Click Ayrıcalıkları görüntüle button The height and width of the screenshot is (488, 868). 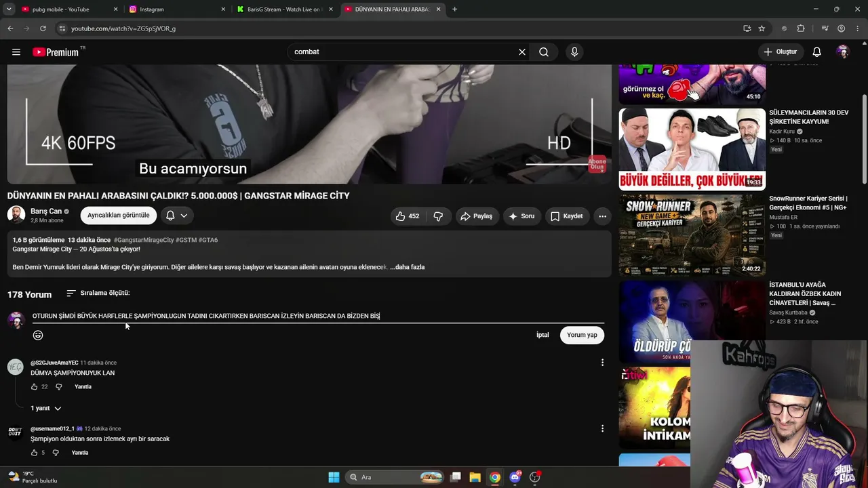(x=119, y=216)
